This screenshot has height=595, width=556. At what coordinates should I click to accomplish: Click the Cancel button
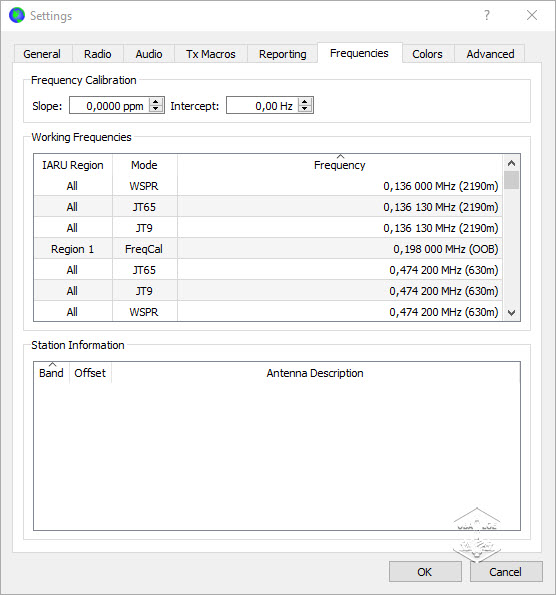point(506,571)
